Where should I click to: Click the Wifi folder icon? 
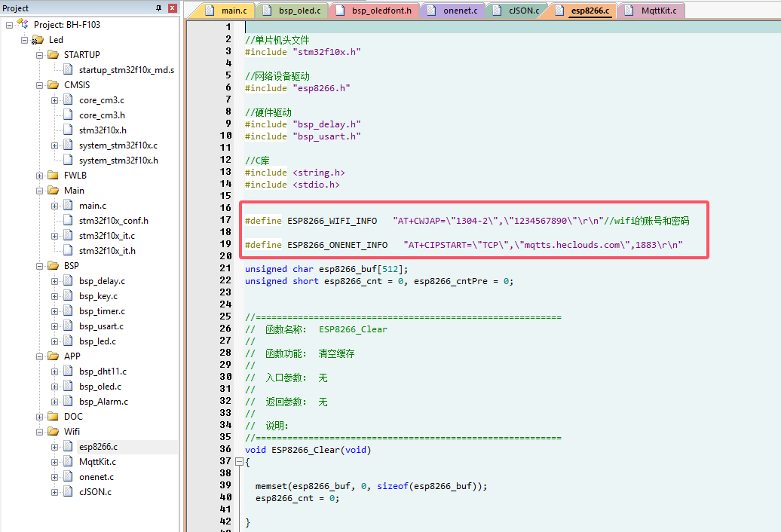(53, 432)
